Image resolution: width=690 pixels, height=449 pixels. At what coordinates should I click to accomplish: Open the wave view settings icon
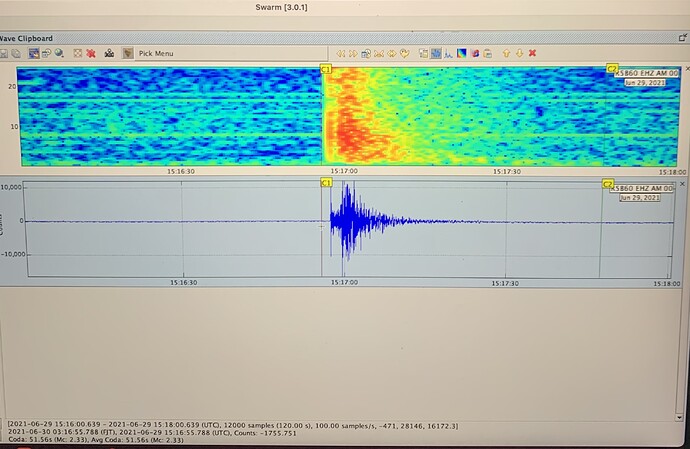(423, 54)
